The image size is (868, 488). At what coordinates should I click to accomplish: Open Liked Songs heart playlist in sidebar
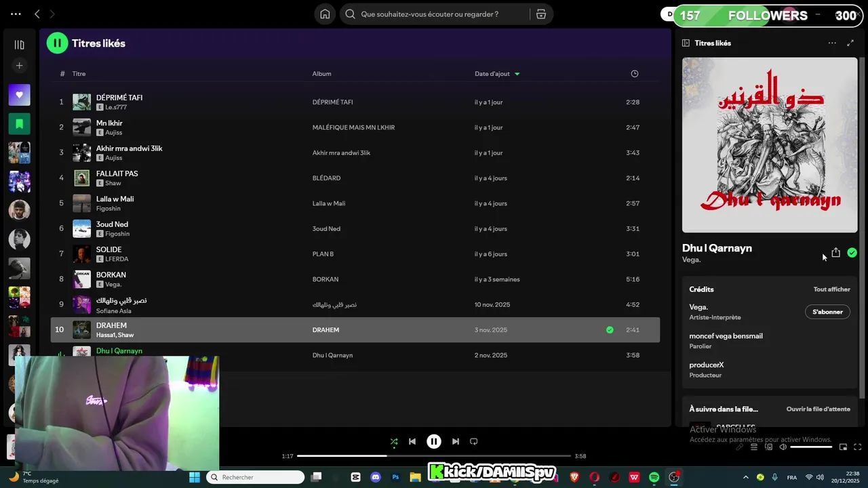tap(19, 95)
